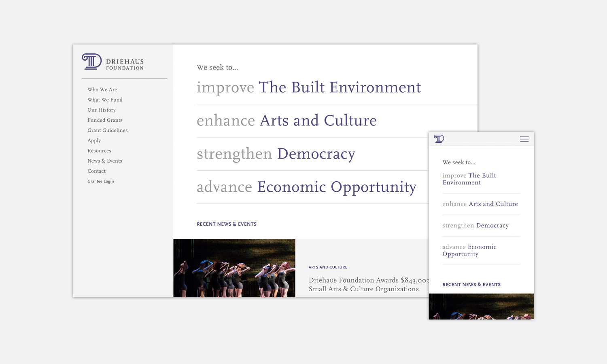Open the Driehaus Foundation Awards news article

click(x=367, y=284)
